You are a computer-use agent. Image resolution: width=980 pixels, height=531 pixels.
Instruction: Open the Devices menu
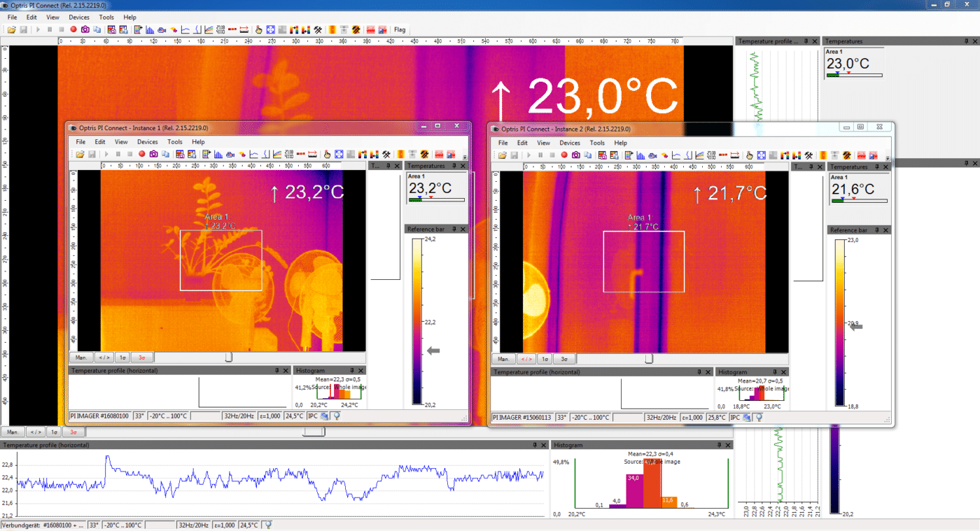click(79, 17)
